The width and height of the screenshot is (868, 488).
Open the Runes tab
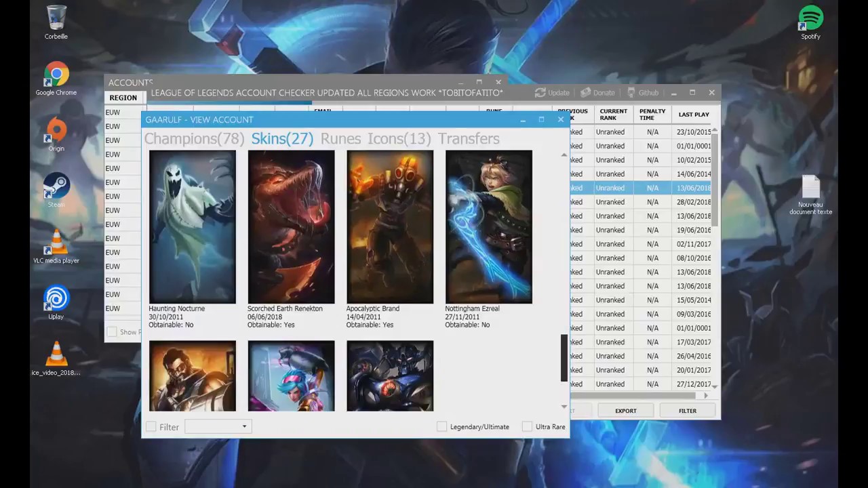(x=340, y=138)
